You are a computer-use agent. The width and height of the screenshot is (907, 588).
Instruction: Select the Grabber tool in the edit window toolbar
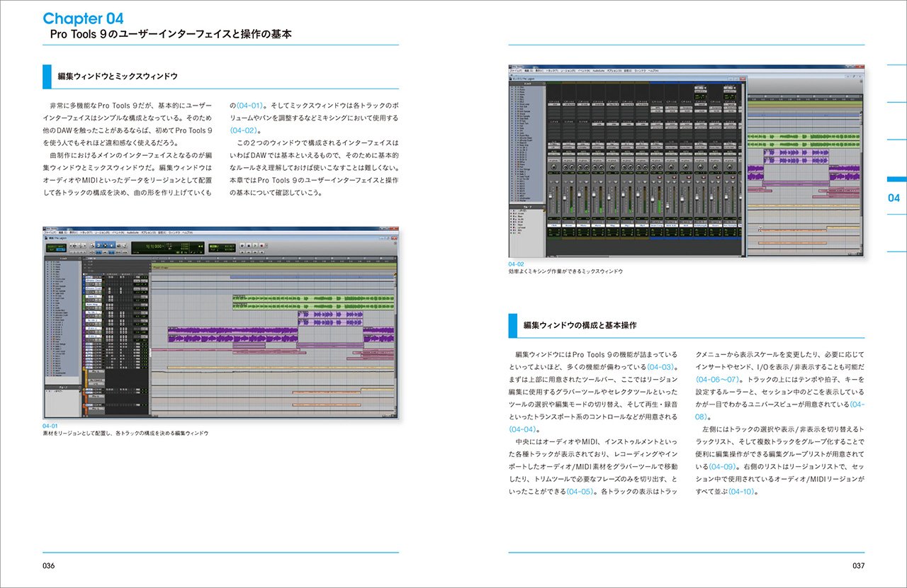[x=112, y=246]
